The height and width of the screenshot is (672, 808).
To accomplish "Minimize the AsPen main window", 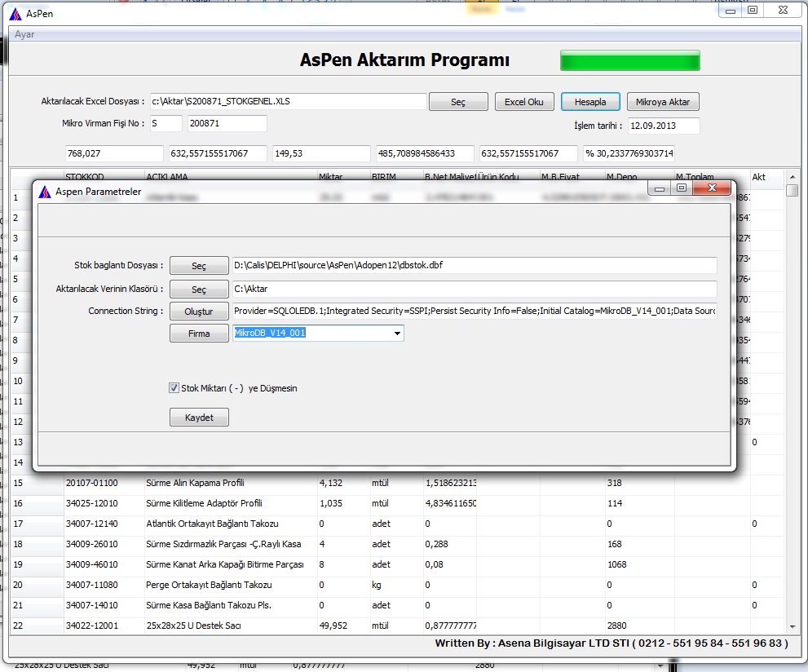I will point(731,11).
